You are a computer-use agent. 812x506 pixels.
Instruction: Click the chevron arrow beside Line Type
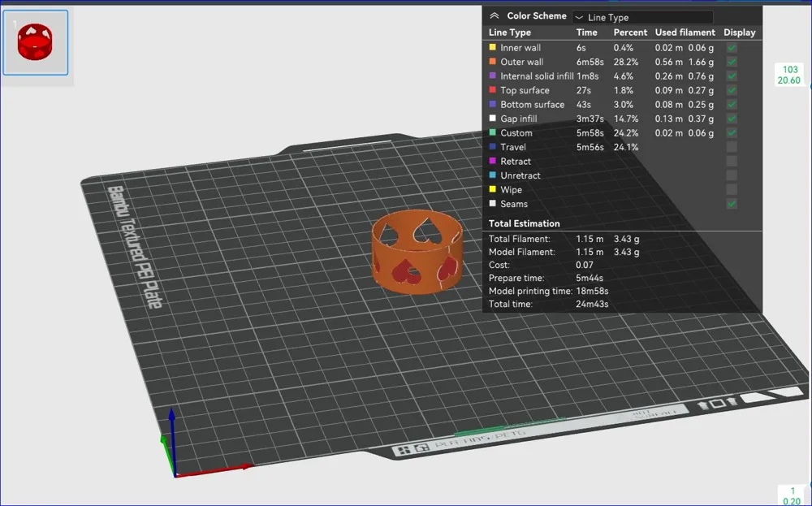[x=580, y=18]
